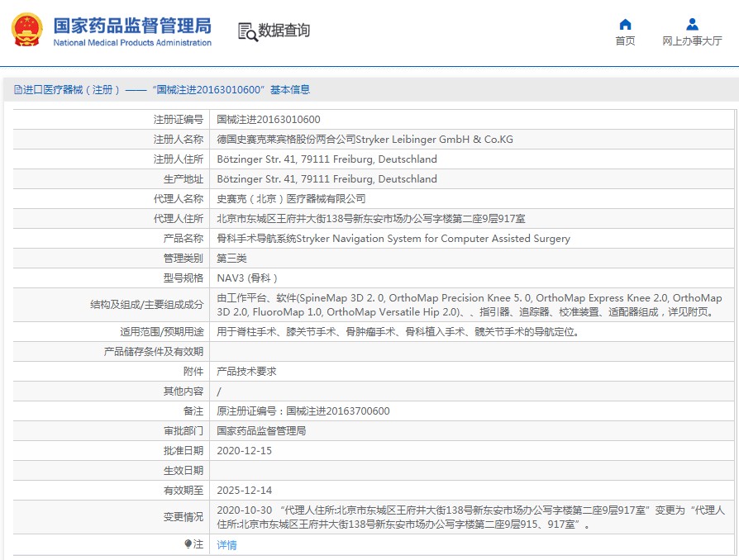Click the bulb icon beside 注
739x560 pixels.
point(188,544)
